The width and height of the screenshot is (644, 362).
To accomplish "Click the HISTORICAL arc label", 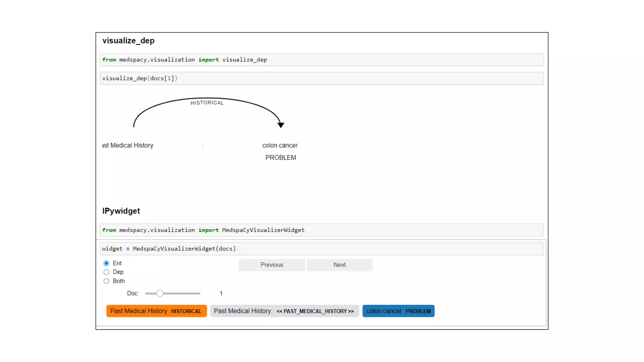I will tap(207, 103).
